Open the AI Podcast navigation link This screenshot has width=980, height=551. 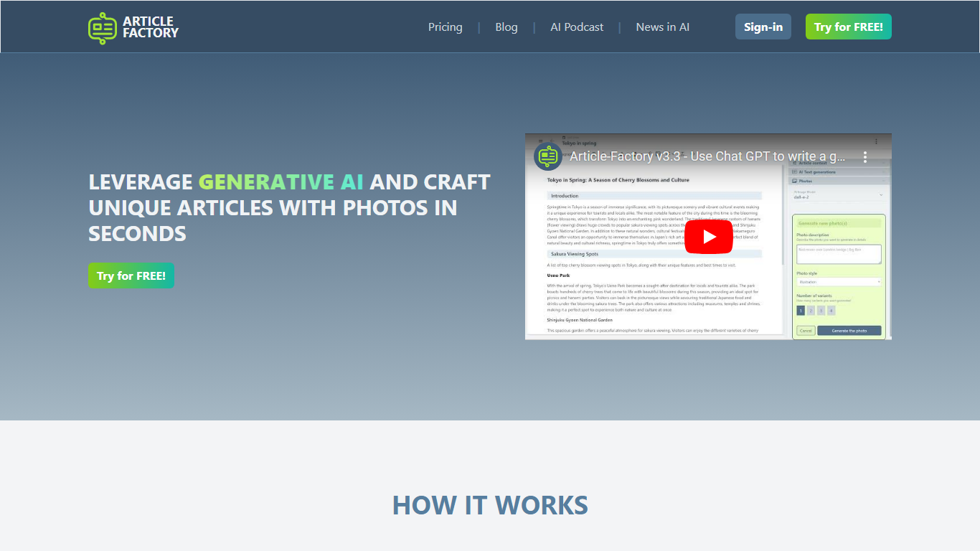coord(577,27)
